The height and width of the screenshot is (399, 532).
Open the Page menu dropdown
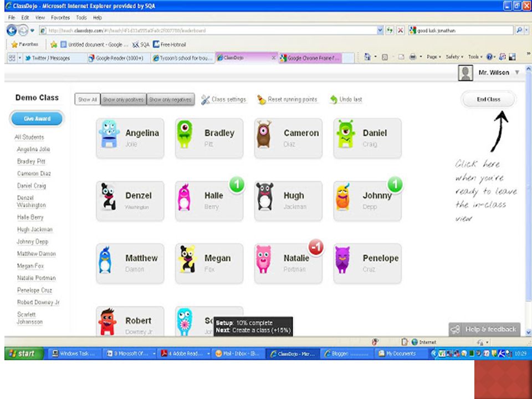(x=434, y=57)
